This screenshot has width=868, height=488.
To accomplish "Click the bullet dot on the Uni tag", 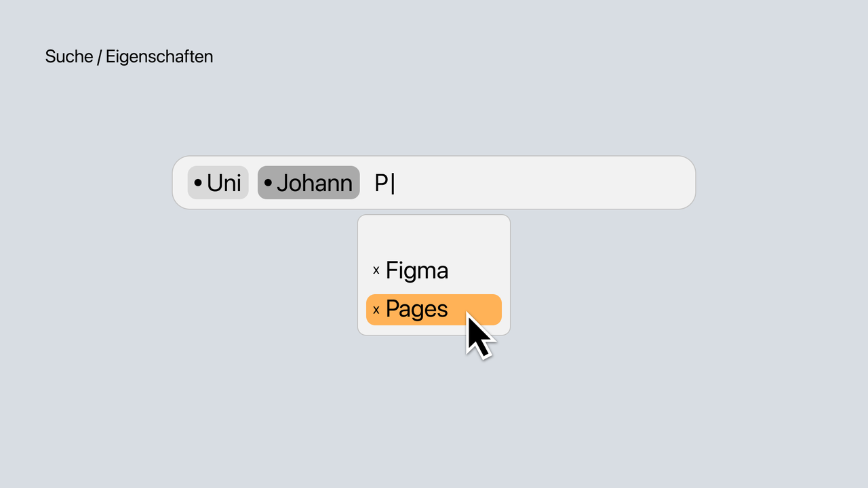I will click(198, 183).
